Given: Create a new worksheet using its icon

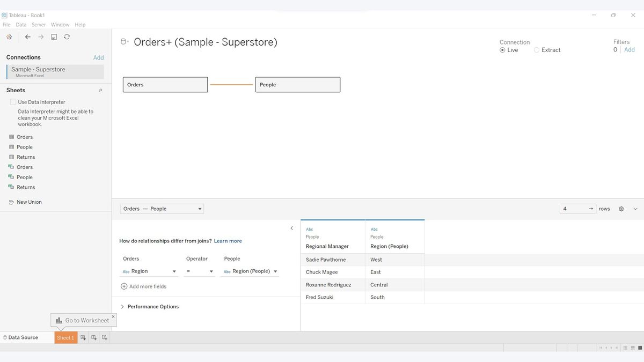Looking at the screenshot, I should click(83, 337).
